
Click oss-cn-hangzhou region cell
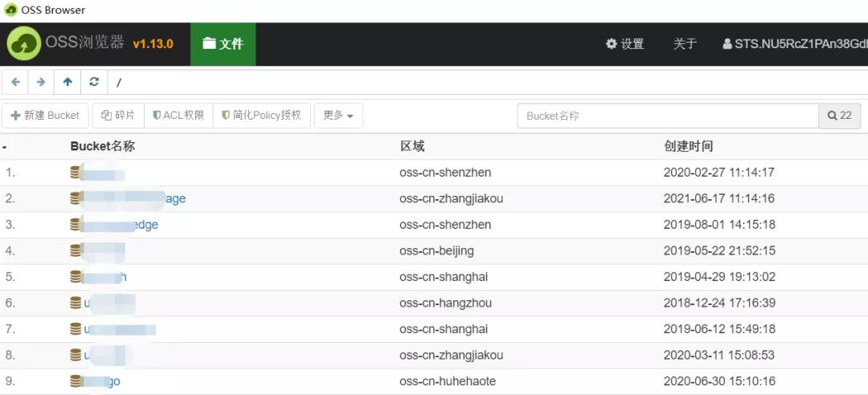(445, 303)
